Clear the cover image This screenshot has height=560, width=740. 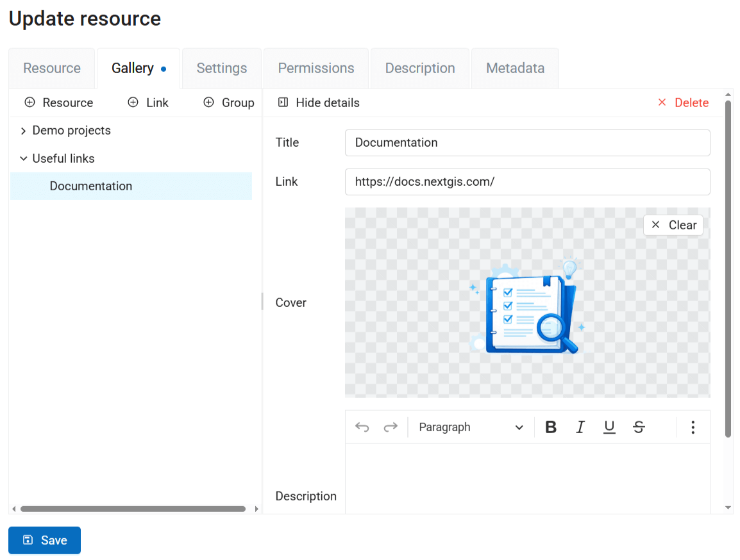(673, 225)
